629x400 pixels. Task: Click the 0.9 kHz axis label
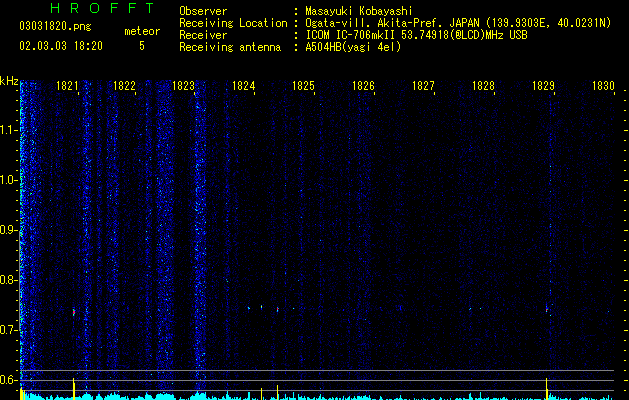pos(8,230)
